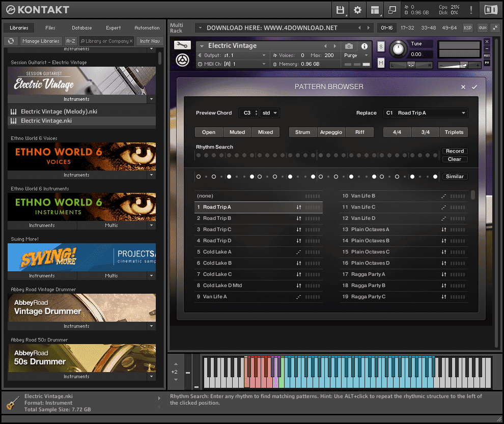Solo the Electric Vintage instrument
504x424 pixels.
pos(381,47)
